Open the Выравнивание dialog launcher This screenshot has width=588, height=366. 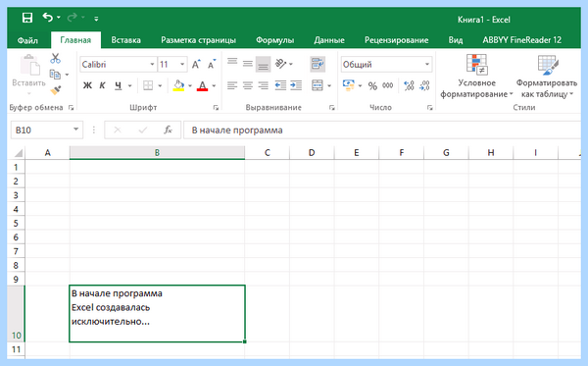pyautogui.click(x=332, y=108)
